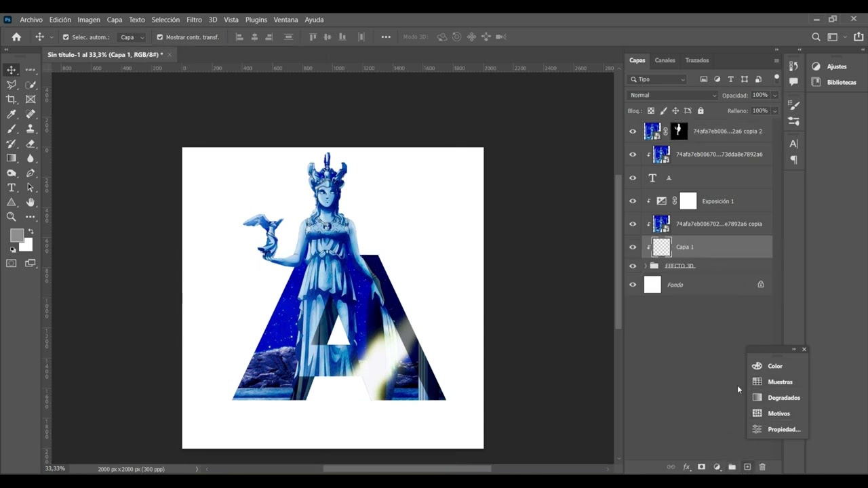The height and width of the screenshot is (488, 868).
Task: Toggle Selec. autom. checkbox
Action: (66, 37)
